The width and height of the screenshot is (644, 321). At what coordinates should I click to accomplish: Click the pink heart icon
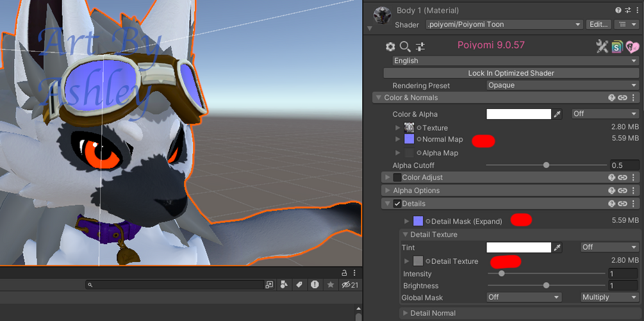(632, 47)
